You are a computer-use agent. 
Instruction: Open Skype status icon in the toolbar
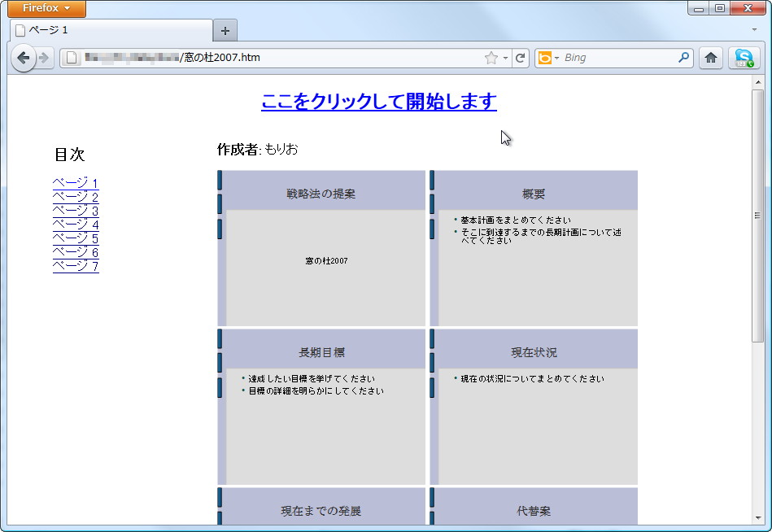744,58
